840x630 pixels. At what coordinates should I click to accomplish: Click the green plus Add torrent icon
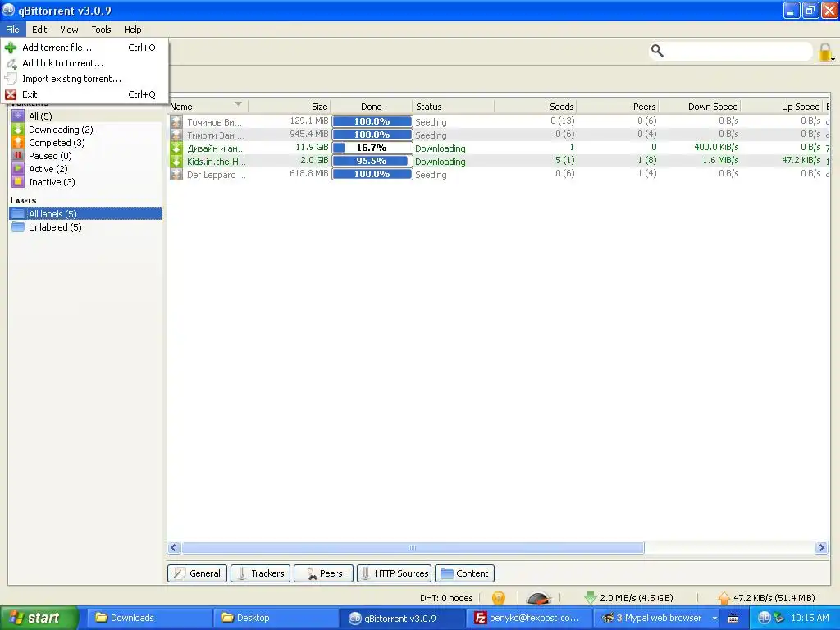pos(11,48)
